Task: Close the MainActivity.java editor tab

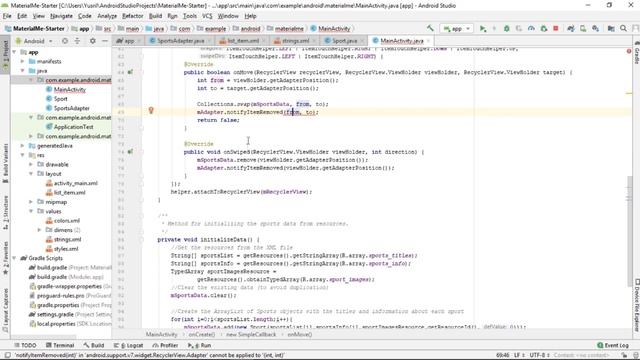Action: pyautogui.click(x=428, y=41)
